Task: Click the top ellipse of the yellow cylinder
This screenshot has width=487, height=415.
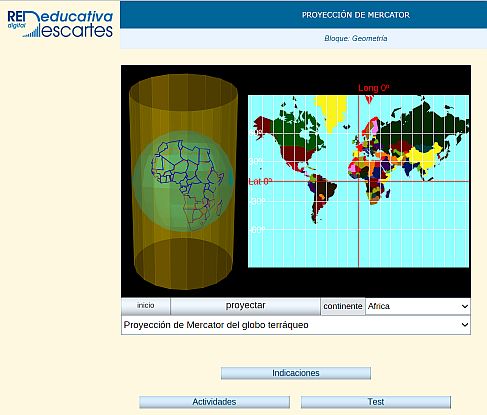Action: [x=183, y=93]
